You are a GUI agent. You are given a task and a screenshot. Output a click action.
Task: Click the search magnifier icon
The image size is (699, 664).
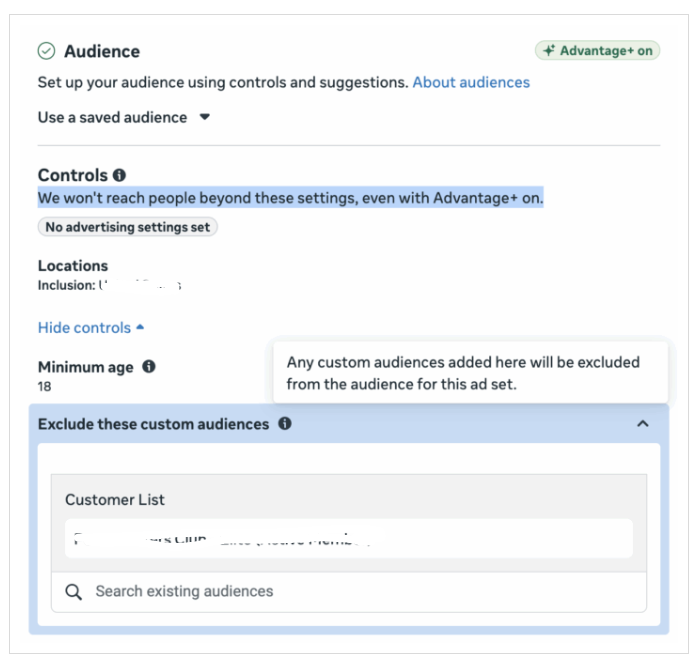pos(73,592)
